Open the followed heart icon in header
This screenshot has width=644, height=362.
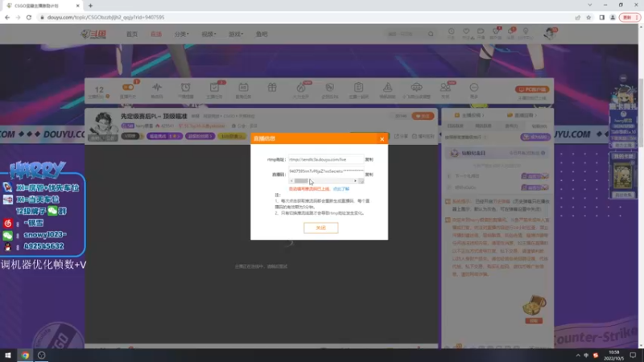[x=466, y=31]
